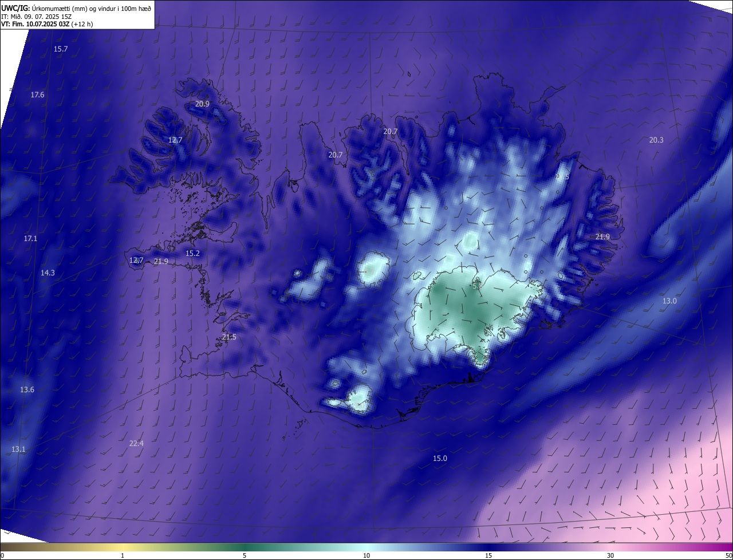Viewport: 733px width, 560px height.
Task: Click the color scale tick label 10
Action: coord(366,555)
